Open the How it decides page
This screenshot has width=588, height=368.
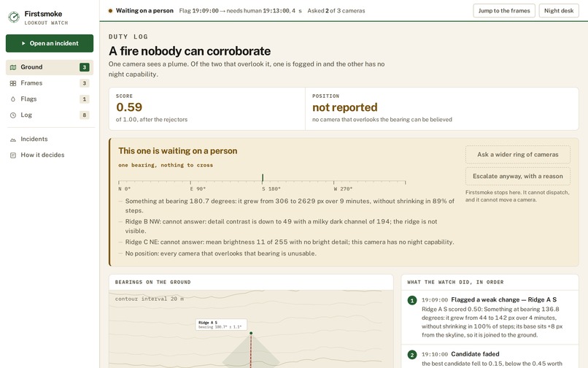tap(50, 155)
